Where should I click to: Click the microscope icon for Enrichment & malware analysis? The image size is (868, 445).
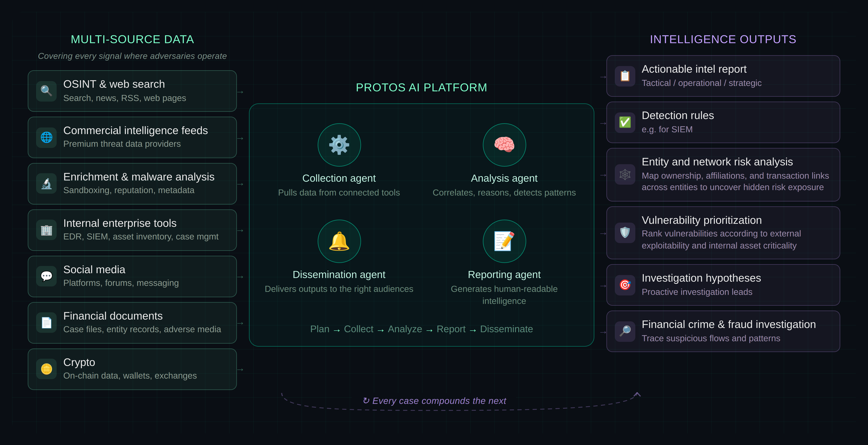(46, 184)
